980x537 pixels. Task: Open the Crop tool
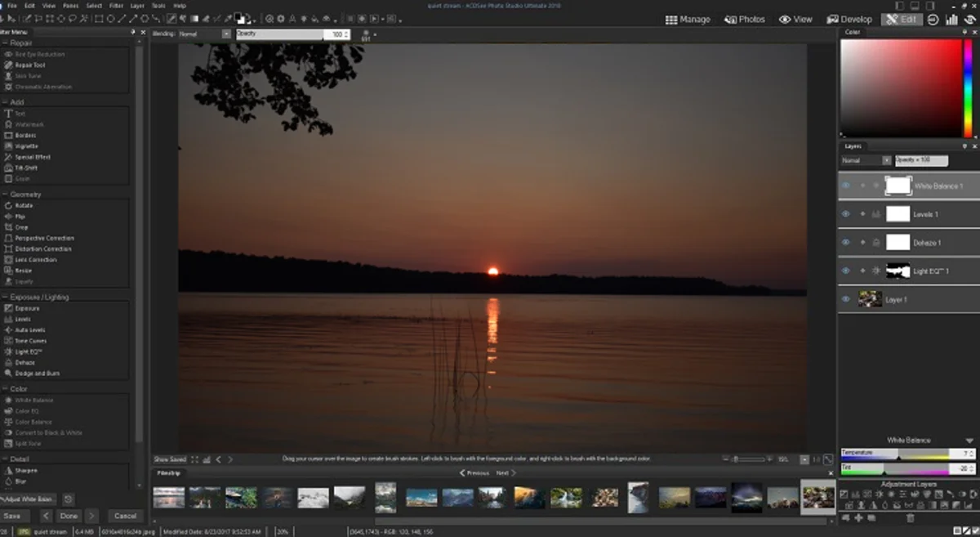[x=21, y=227]
